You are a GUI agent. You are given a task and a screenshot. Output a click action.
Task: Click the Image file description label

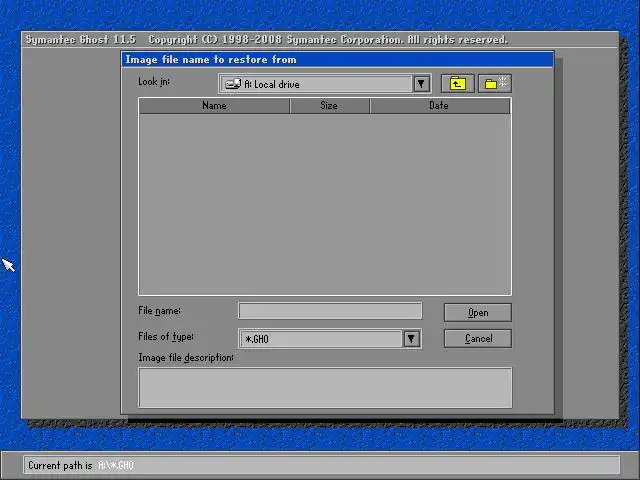pyautogui.click(x=186, y=358)
